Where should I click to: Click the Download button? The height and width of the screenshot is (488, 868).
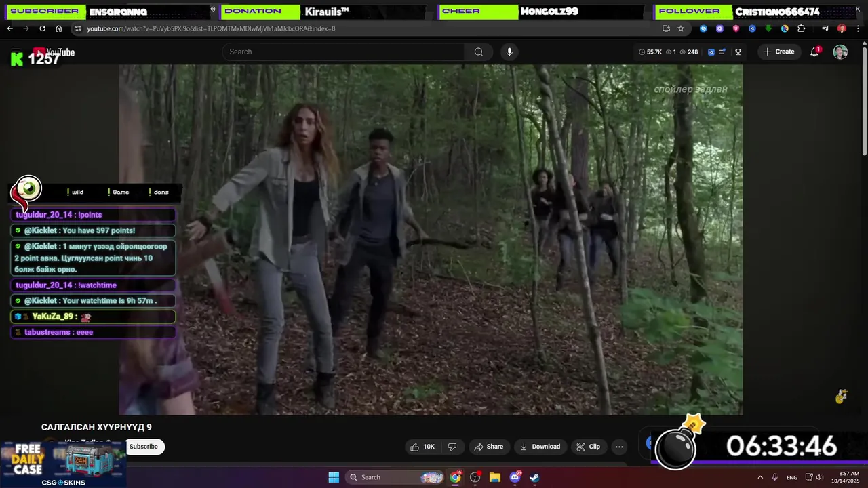pyautogui.click(x=540, y=447)
